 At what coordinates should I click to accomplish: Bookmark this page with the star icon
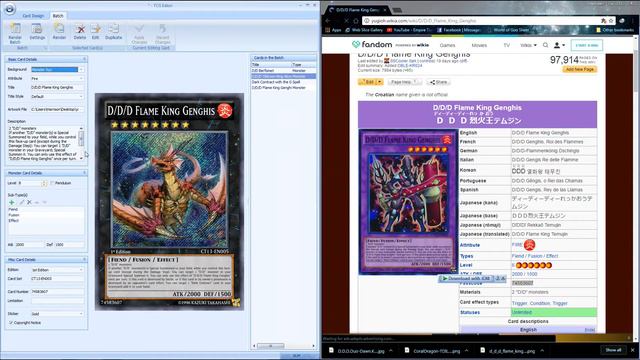point(611,21)
